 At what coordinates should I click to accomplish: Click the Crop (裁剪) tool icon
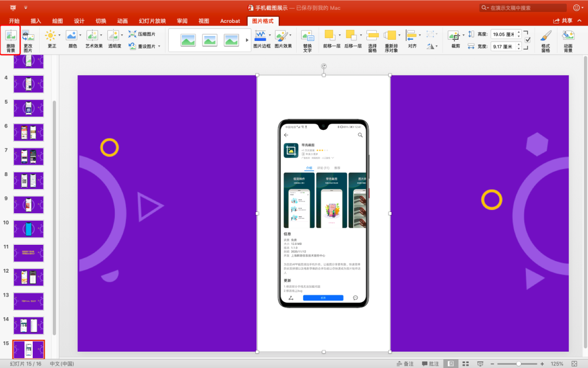tap(454, 36)
